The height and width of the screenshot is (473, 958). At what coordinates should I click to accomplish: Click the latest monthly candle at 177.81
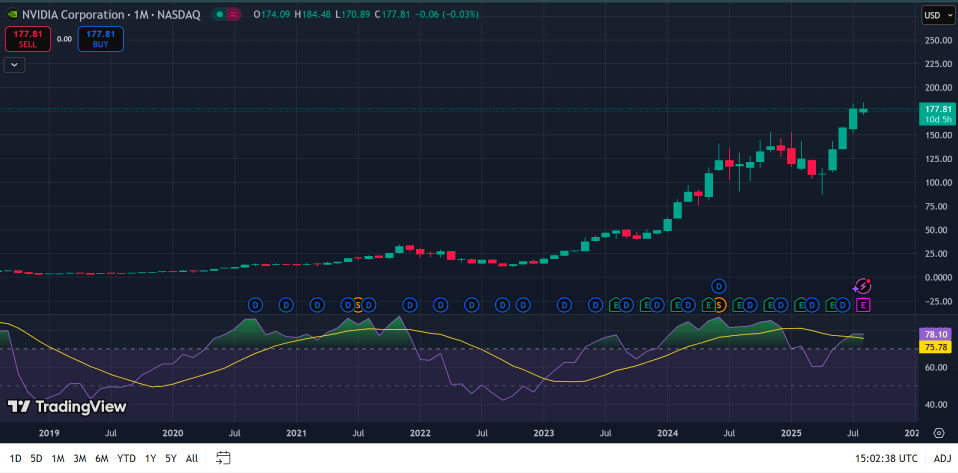coord(863,110)
